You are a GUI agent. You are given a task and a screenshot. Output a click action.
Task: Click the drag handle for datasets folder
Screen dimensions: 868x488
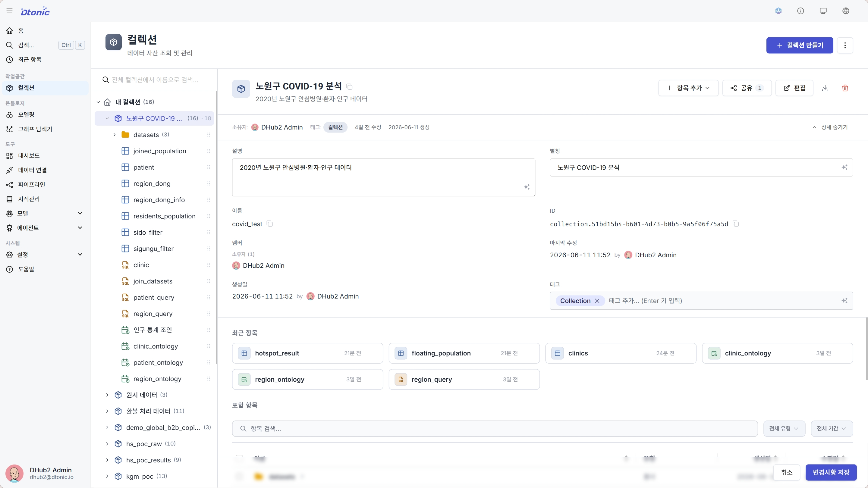209,135
